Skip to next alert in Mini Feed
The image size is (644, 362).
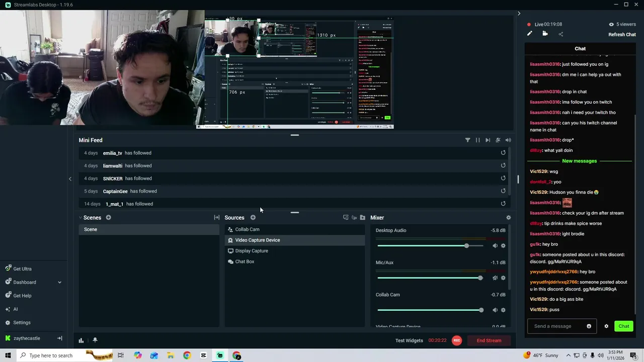[x=488, y=140]
